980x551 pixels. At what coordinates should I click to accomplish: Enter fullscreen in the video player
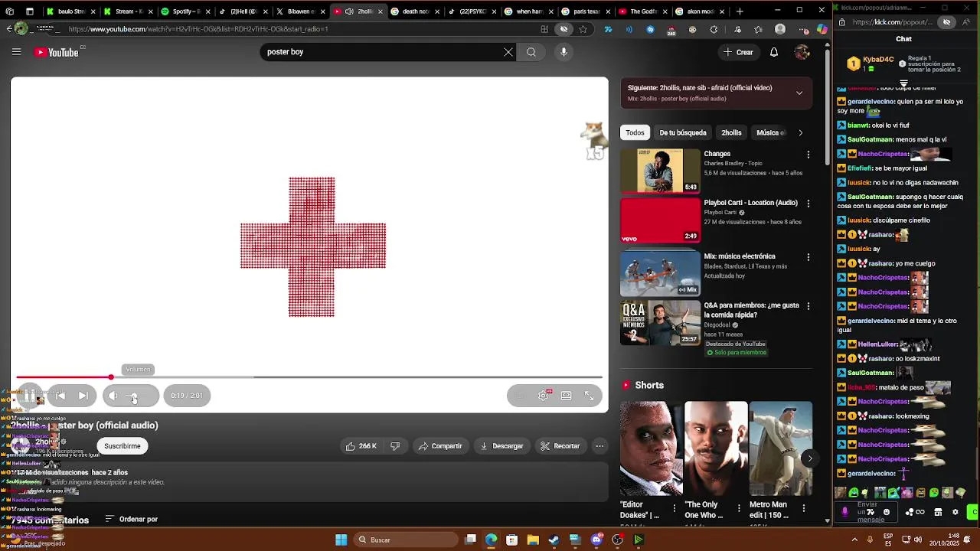(589, 396)
